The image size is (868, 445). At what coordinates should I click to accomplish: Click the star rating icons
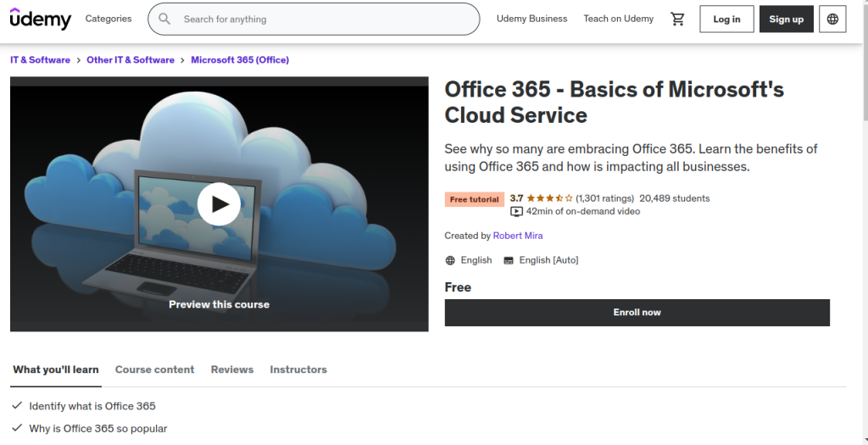click(549, 198)
